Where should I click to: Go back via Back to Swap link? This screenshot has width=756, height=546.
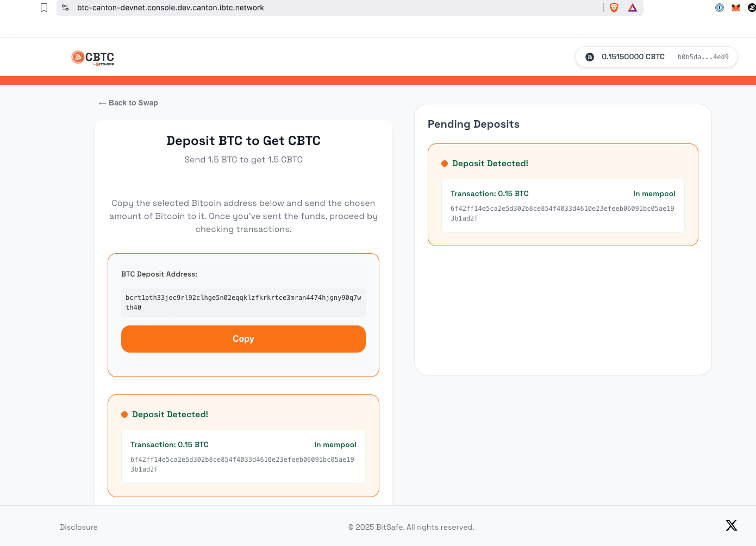(x=128, y=103)
